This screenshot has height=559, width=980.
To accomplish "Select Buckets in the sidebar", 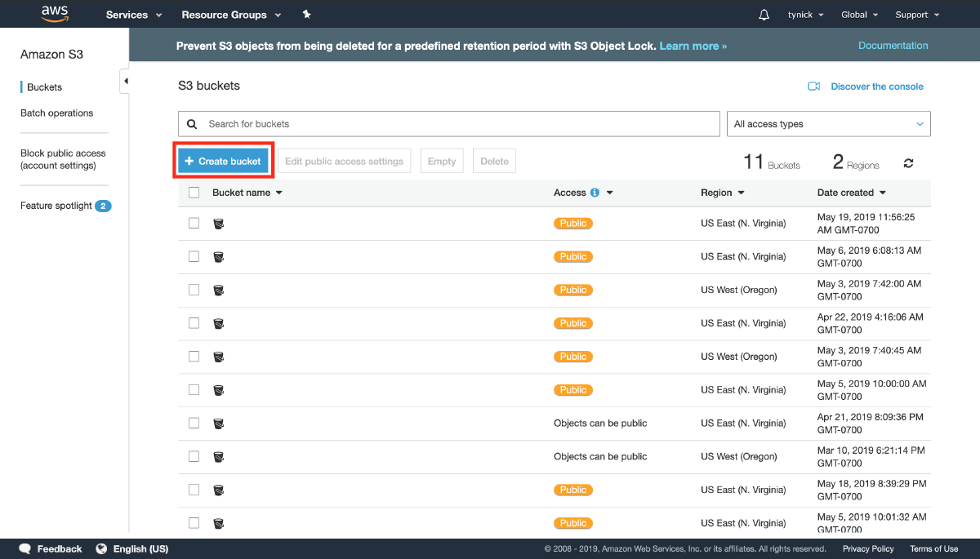I will [x=44, y=87].
